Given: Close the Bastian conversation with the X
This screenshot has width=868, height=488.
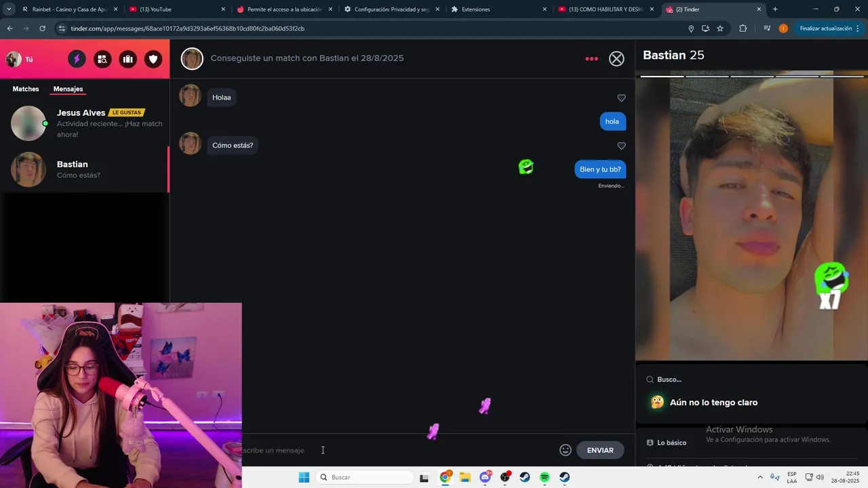Looking at the screenshot, I should click(616, 59).
